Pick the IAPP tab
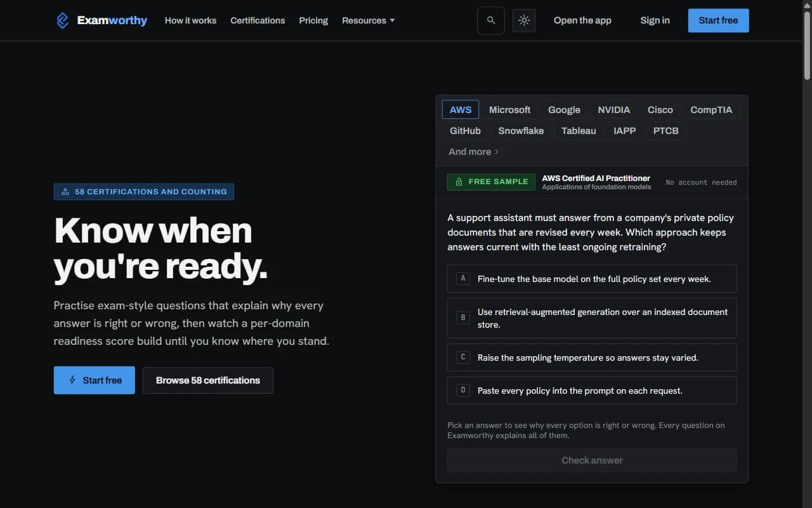The height and width of the screenshot is (508, 812). pos(624,130)
